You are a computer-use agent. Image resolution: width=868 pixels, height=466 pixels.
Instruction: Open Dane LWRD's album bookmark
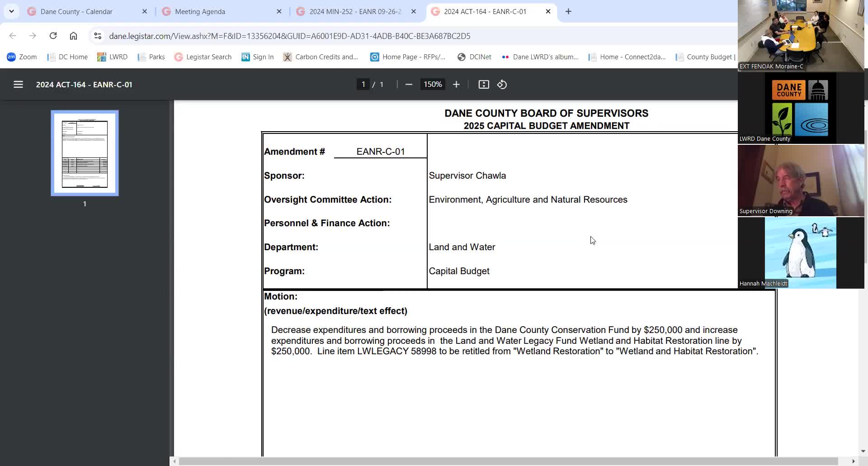pyautogui.click(x=540, y=57)
